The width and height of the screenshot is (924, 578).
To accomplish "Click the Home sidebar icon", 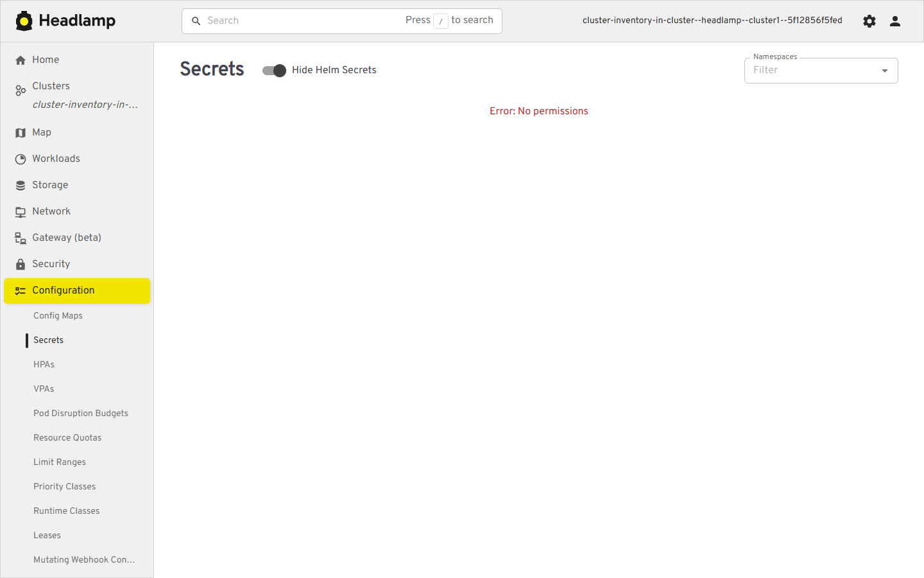I will pyautogui.click(x=21, y=60).
